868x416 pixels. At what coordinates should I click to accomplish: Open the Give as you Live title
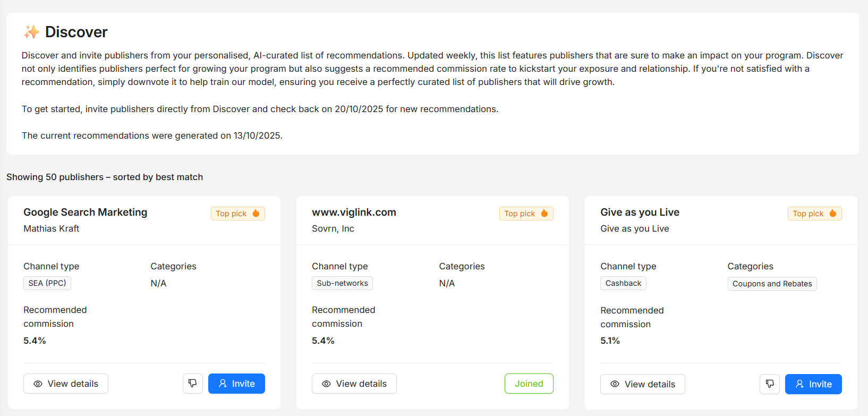pyautogui.click(x=640, y=212)
